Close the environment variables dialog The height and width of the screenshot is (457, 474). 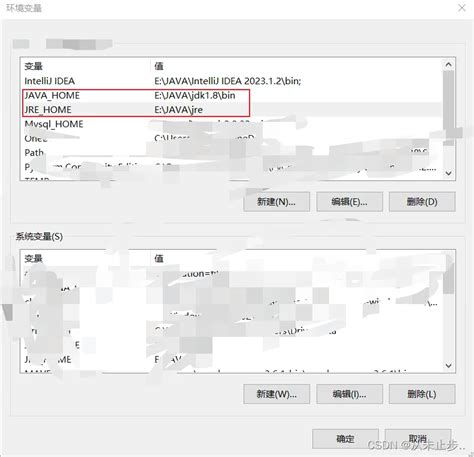pos(462,8)
